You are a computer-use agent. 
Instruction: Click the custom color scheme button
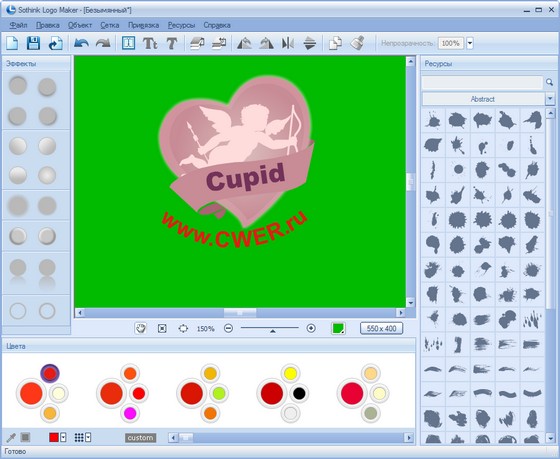140,438
